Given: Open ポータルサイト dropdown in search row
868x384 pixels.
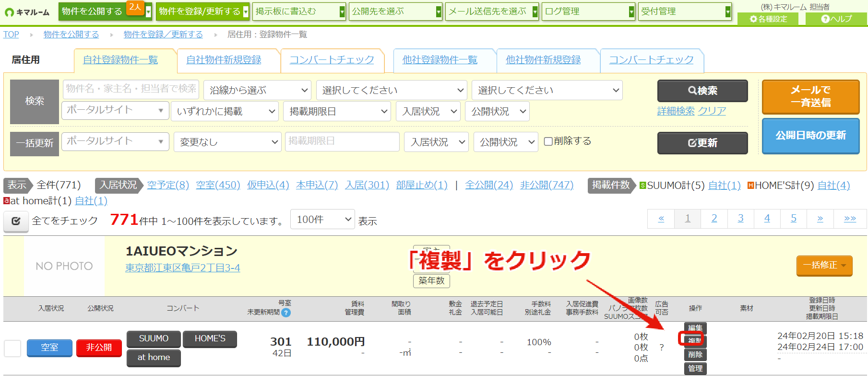Looking at the screenshot, I should (115, 110).
